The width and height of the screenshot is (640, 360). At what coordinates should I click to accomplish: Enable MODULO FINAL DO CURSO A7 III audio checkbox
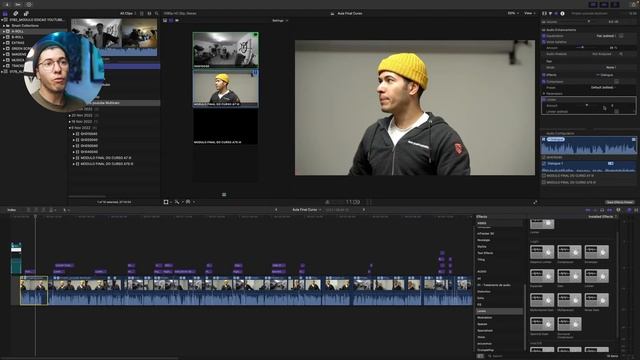[x=544, y=176]
